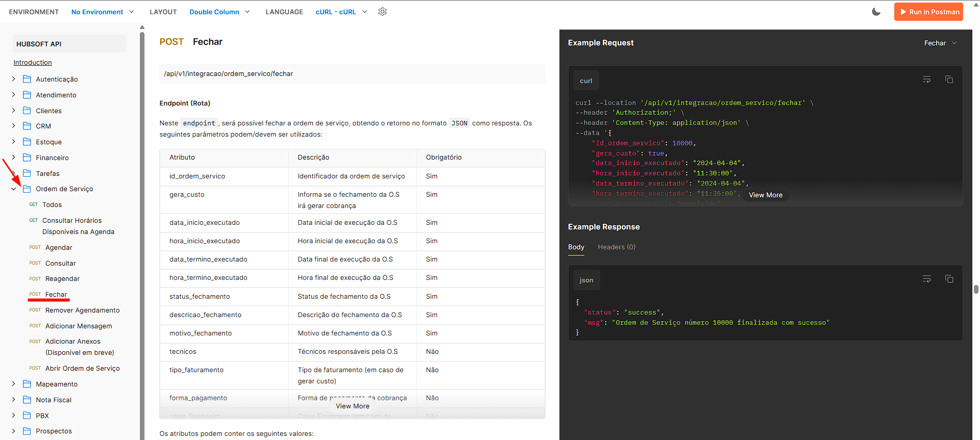Click the Run in Postman button
Screen dimensions: 980x440
pyautogui.click(x=928, y=12)
